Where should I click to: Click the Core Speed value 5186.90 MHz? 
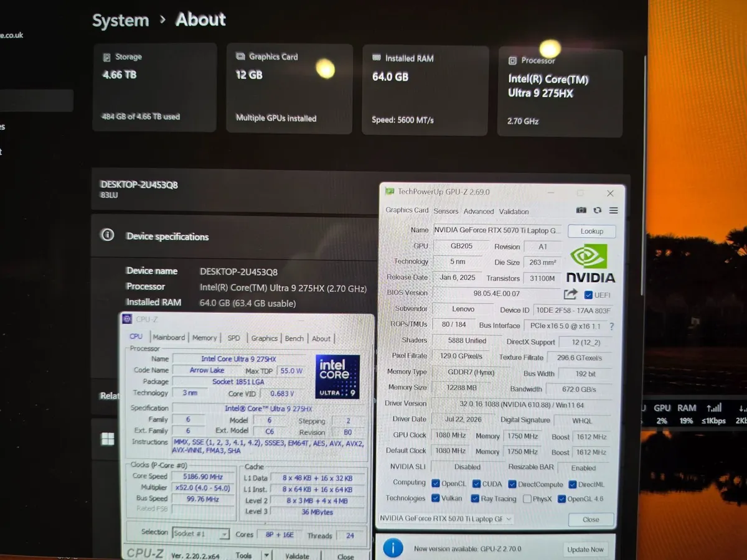pos(202,476)
